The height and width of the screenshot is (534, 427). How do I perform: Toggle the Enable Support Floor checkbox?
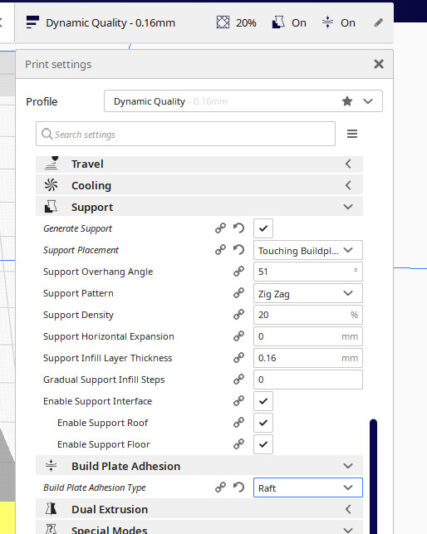tap(263, 444)
